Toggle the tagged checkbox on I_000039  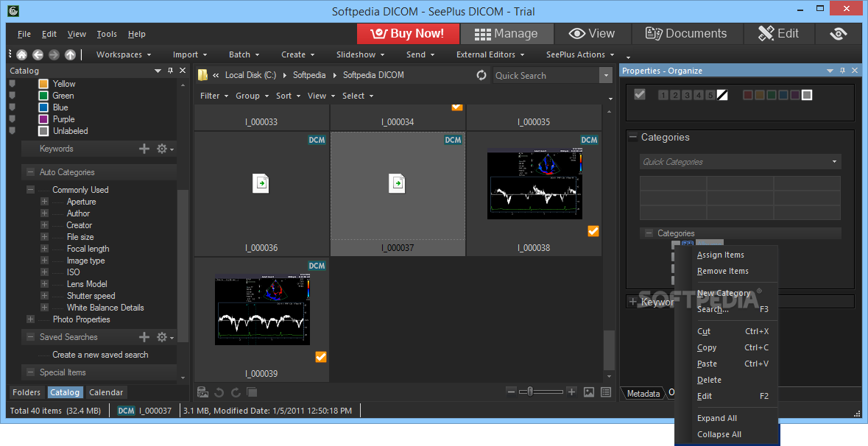point(320,357)
